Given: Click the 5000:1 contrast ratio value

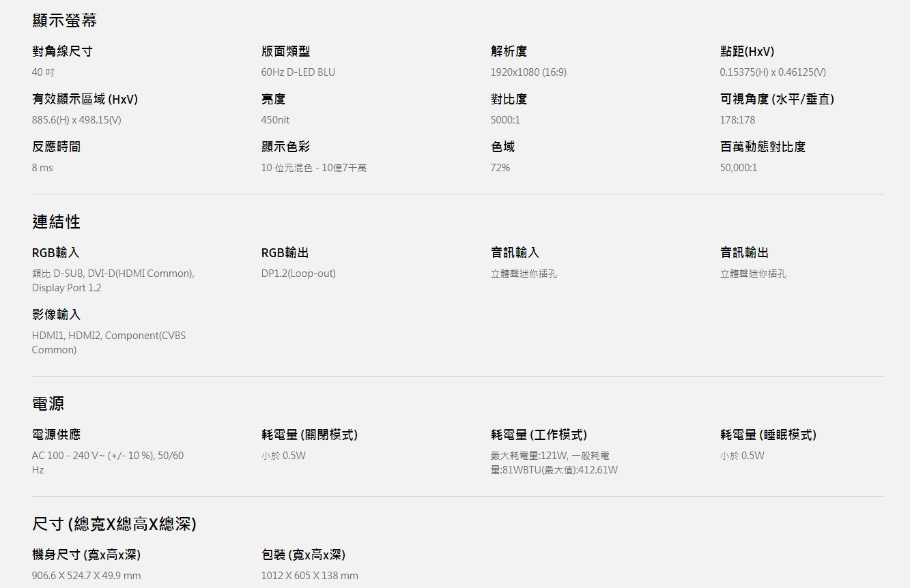Looking at the screenshot, I should 505,120.
